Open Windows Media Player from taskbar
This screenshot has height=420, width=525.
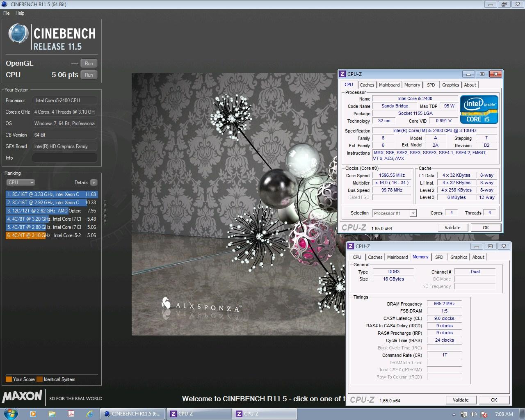(x=34, y=414)
